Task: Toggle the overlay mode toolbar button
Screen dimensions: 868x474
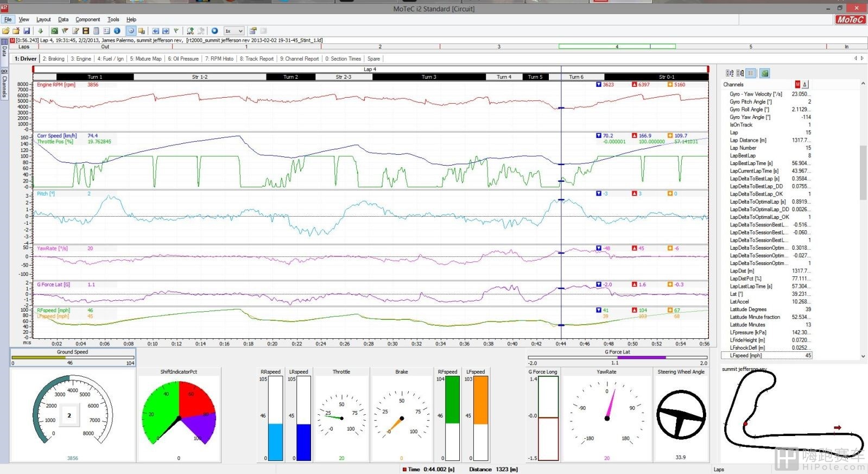Action: 141,31
